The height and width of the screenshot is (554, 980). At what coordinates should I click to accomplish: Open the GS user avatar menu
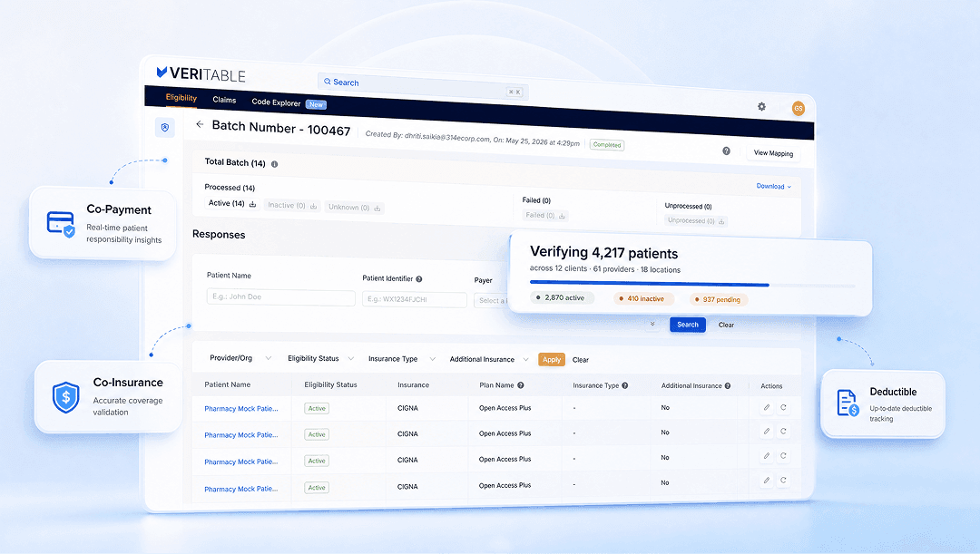coord(799,109)
